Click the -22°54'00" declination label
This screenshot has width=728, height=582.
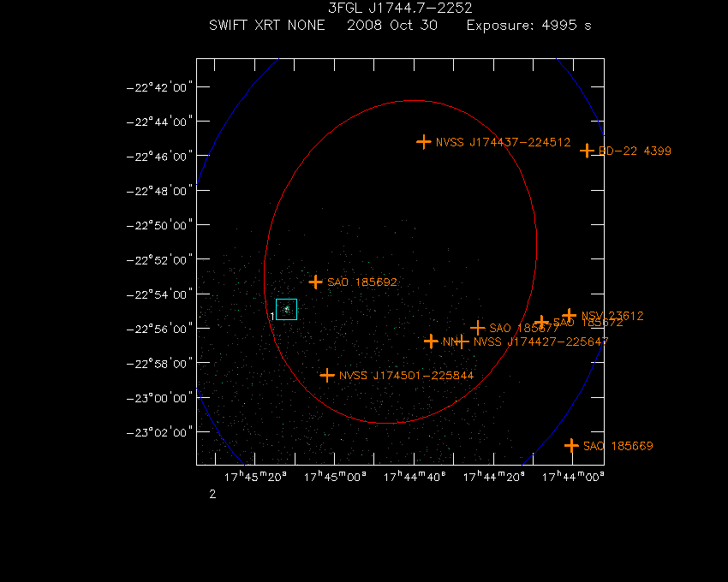159,294
